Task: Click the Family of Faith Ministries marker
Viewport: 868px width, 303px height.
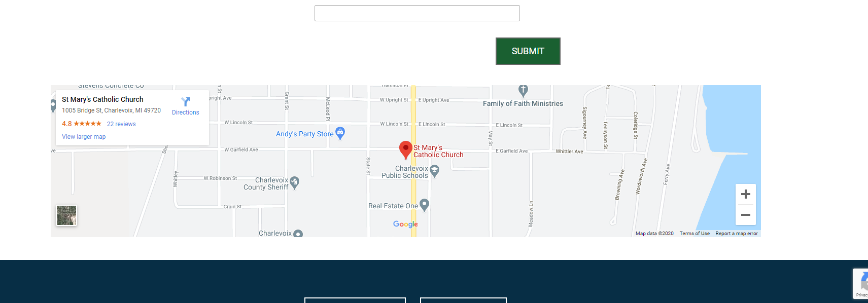Action: tap(523, 91)
